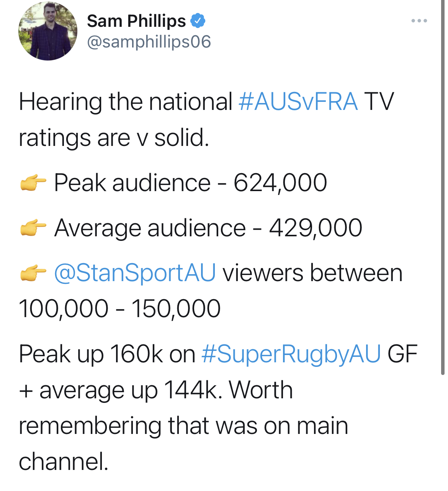The width and height of the screenshot is (448, 491).
Task: Click pointing finger emoji beside Peak audience
Action: coord(33,183)
